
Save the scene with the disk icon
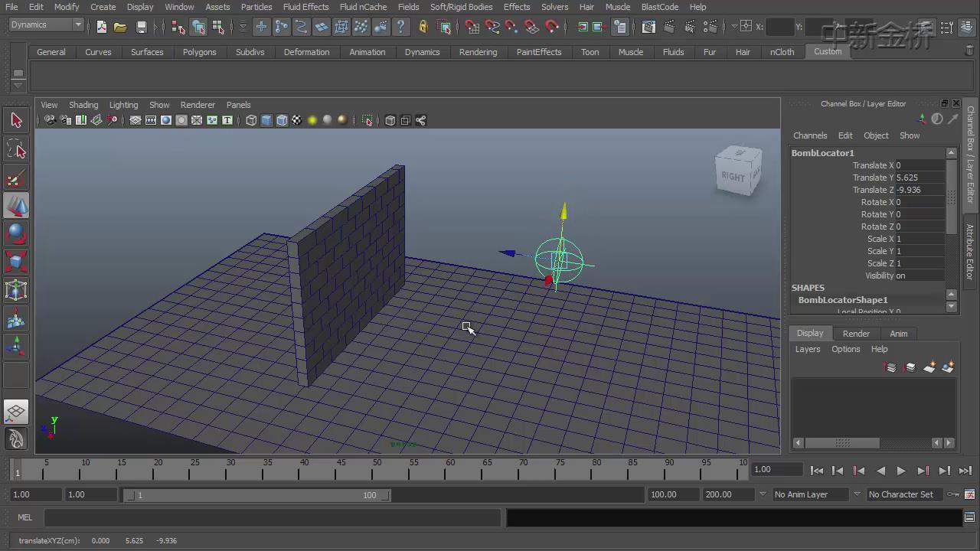click(x=141, y=27)
